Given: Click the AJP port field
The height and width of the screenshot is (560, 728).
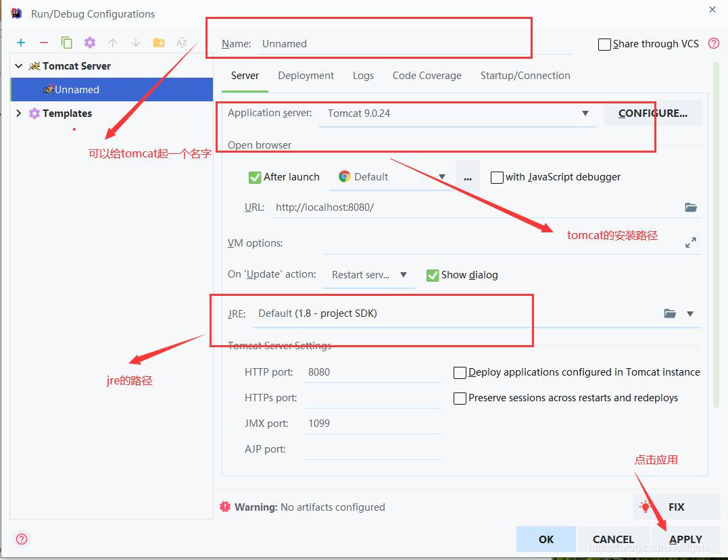Looking at the screenshot, I should [372, 449].
